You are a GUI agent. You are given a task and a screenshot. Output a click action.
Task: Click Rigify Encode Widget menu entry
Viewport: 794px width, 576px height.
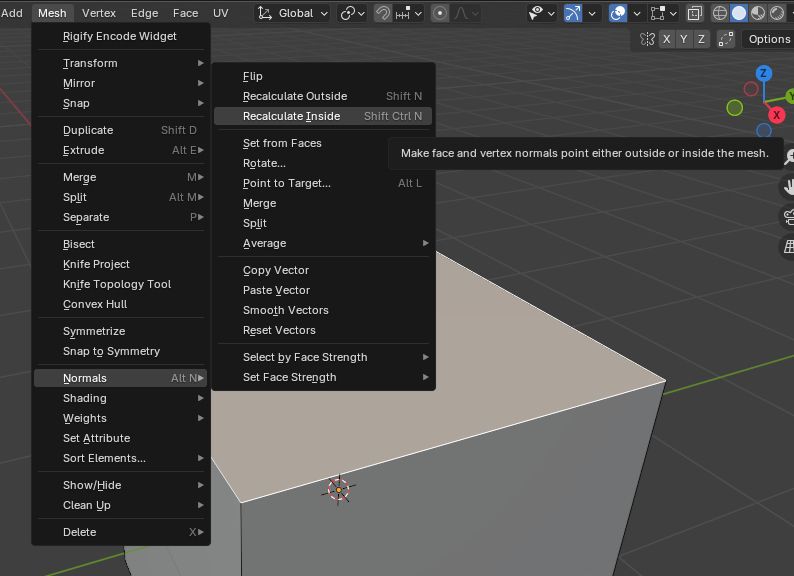[x=121, y=36]
